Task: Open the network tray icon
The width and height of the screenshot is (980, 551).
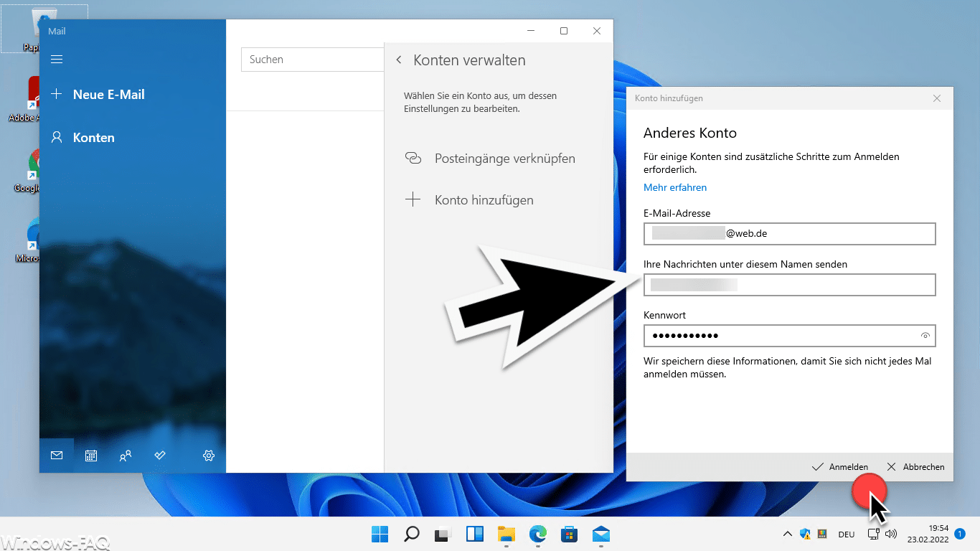Action: point(874,534)
